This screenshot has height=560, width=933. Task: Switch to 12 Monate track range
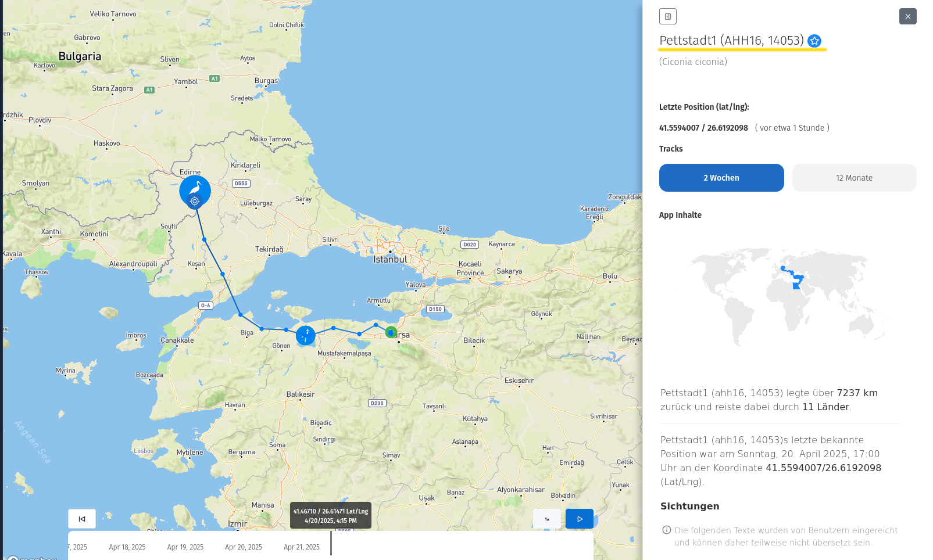click(x=853, y=178)
